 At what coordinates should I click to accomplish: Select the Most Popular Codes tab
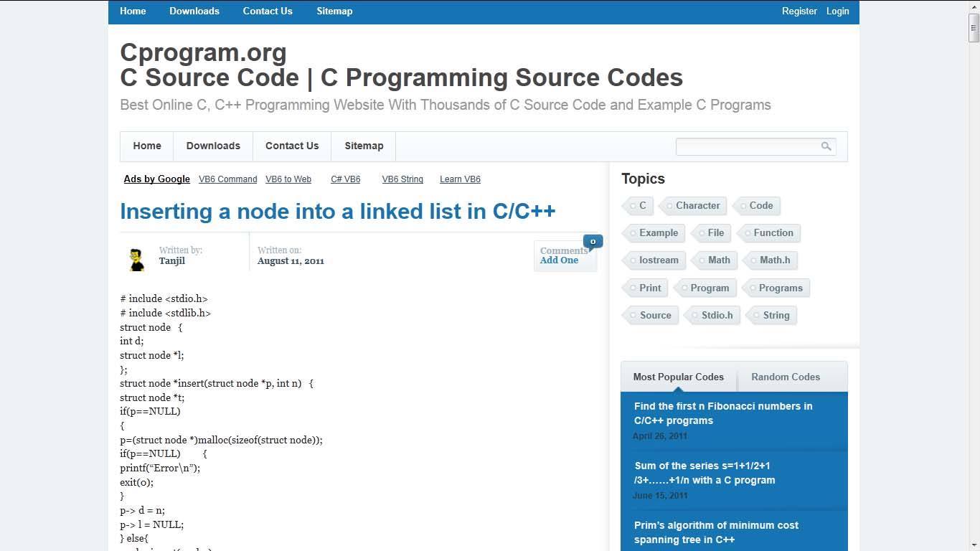click(678, 377)
